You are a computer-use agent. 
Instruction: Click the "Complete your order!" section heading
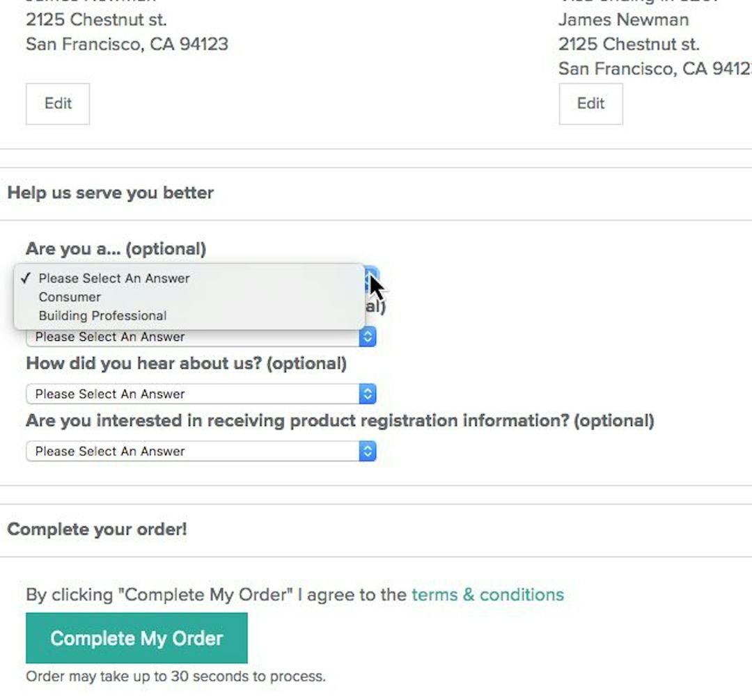(97, 530)
